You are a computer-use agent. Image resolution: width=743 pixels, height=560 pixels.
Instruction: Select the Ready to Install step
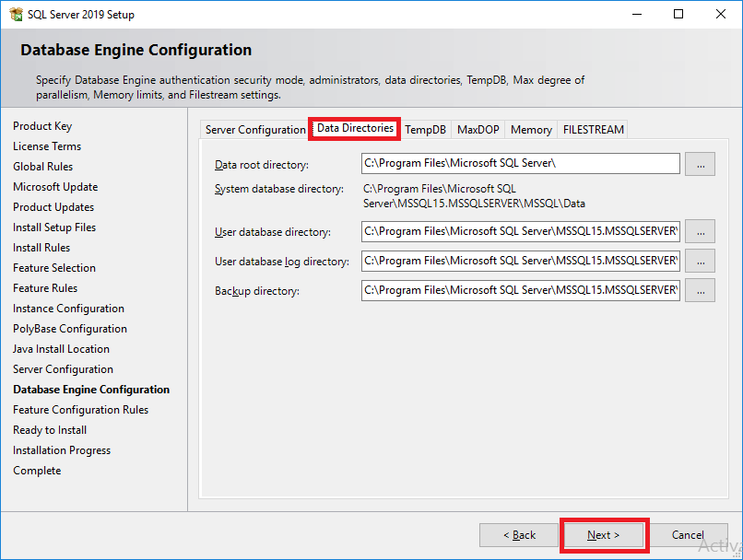pos(50,430)
